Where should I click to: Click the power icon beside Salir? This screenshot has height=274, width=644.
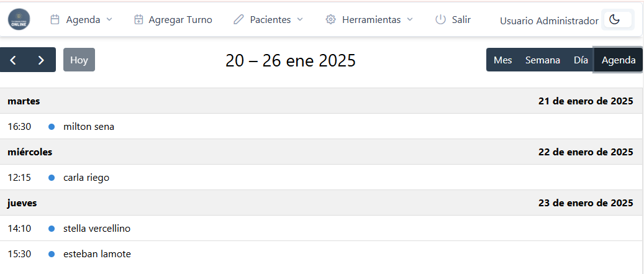[x=440, y=19]
